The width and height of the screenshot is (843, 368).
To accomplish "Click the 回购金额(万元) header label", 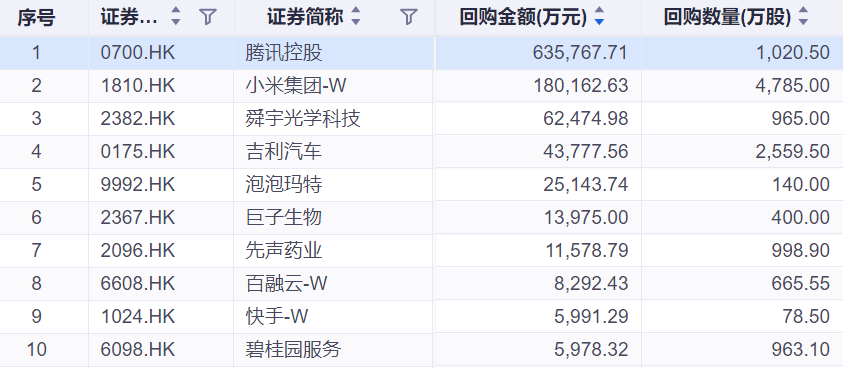I will (x=523, y=18).
